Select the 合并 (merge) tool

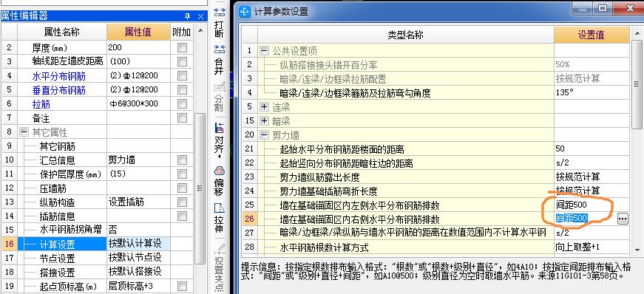(220, 60)
